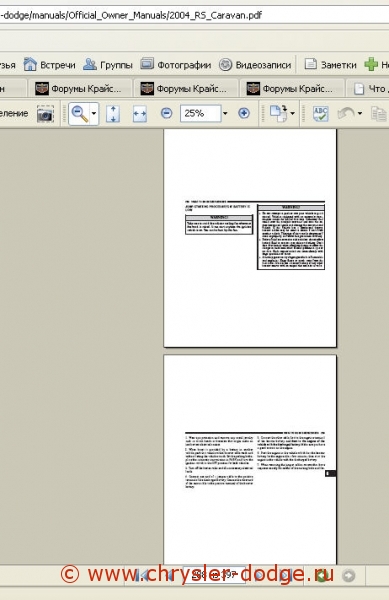389x600 pixels.
Task: Open the Видеозаписи bookmark
Action: 255,65
